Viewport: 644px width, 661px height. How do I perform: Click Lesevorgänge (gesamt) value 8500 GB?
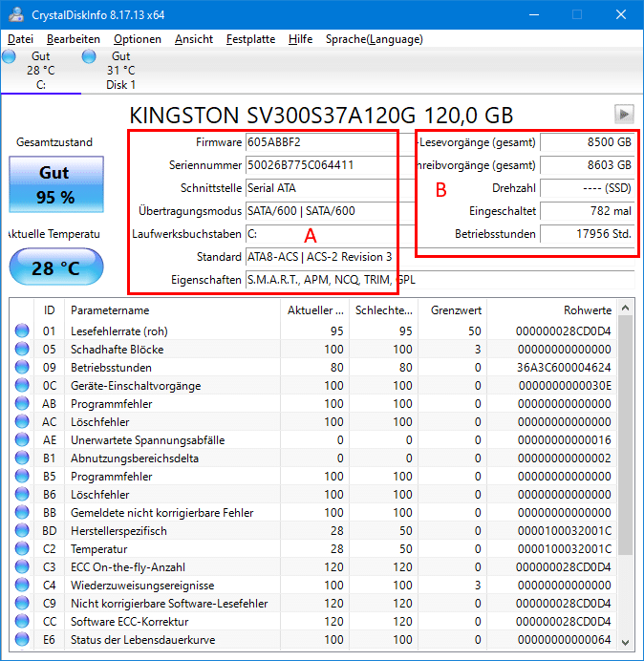coord(587,142)
